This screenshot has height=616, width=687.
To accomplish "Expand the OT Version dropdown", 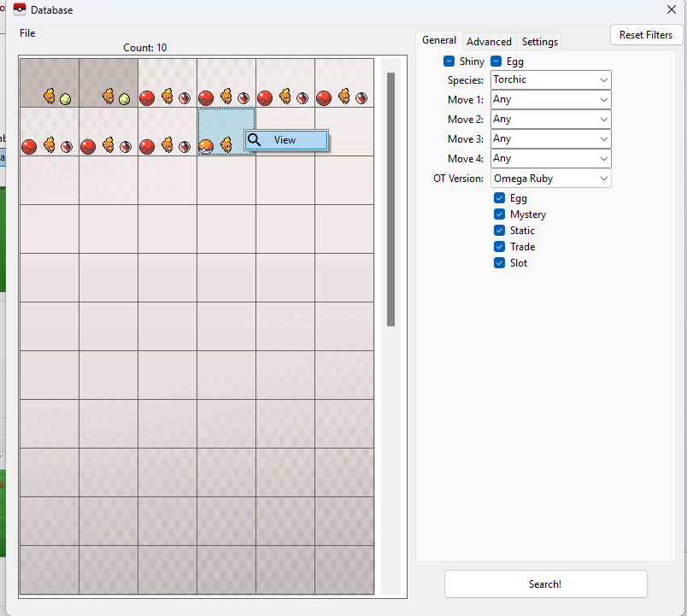I will coord(550,179).
